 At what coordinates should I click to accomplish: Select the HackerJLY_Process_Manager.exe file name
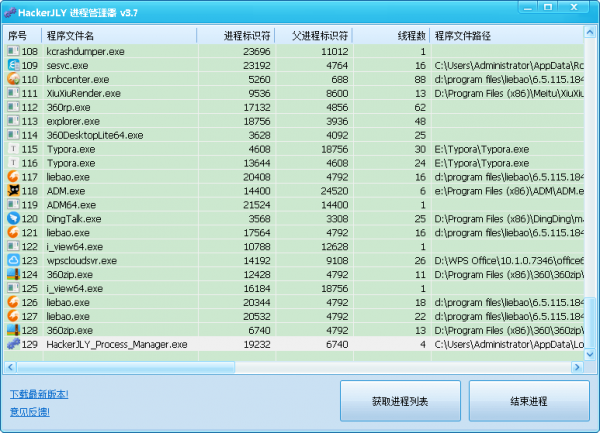[x=117, y=345]
